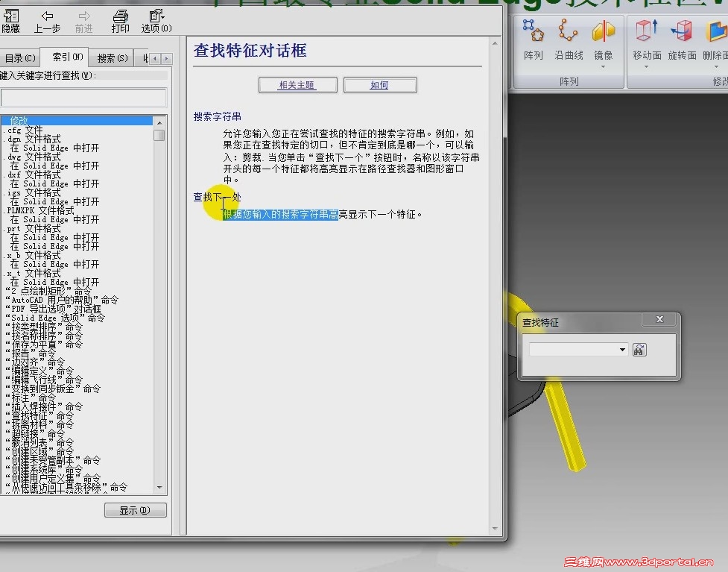Image resolution: width=728 pixels, height=572 pixels.
Task: Click the help tabs scroll-left arrow
Action: tap(155, 59)
